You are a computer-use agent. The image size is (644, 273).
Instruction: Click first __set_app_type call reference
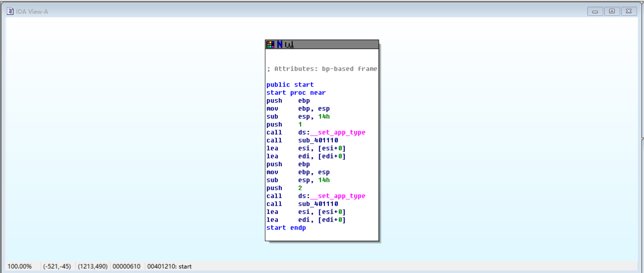tap(338, 132)
